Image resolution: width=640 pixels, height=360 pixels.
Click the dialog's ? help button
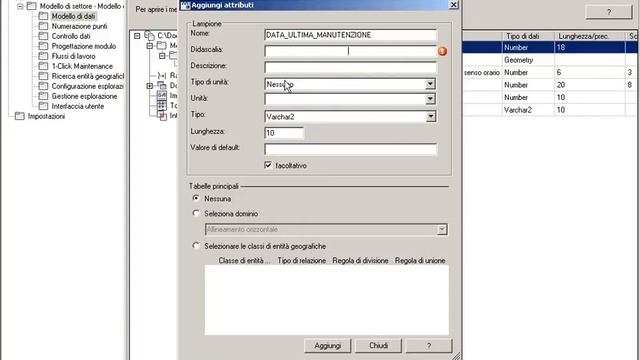[x=429, y=346]
